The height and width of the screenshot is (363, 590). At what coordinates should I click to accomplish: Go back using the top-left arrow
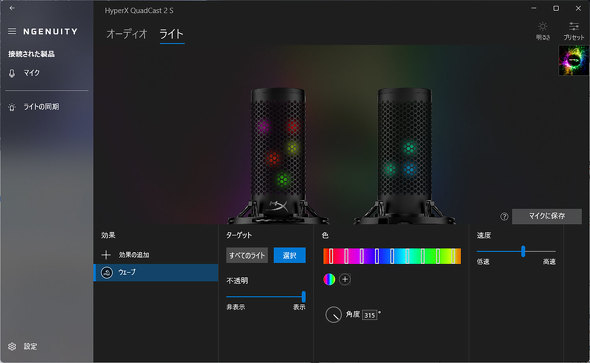12,8
